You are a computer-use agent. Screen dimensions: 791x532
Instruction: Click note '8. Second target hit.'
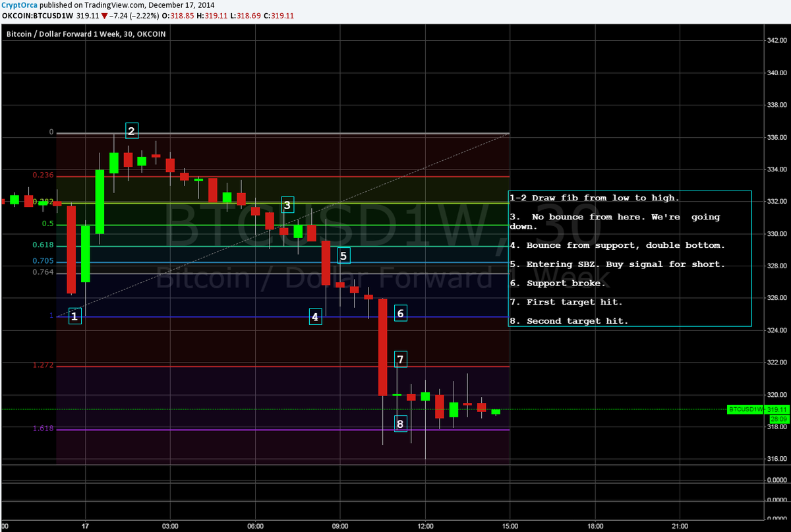point(569,321)
